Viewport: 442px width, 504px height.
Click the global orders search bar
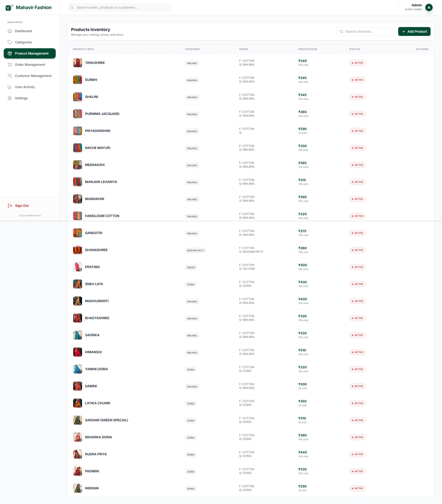(119, 8)
